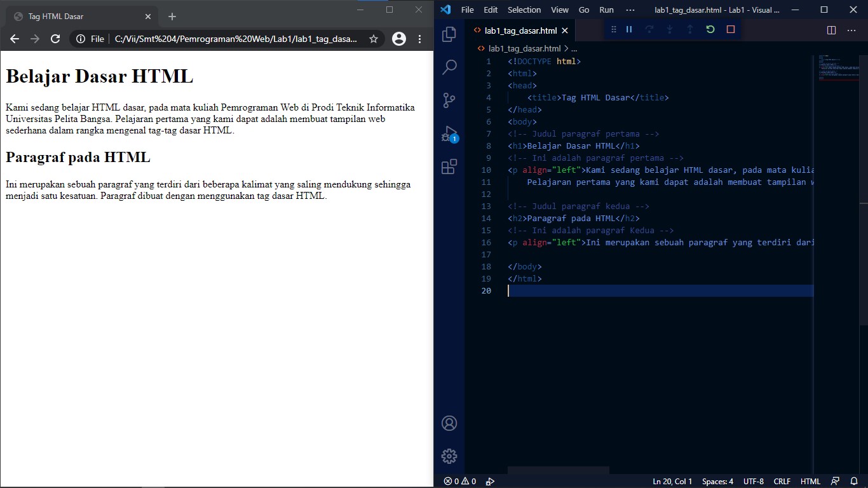Select the Tag HTML Dasar Chrome tab
The height and width of the screenshot is (488, 868).
point(82,16)
